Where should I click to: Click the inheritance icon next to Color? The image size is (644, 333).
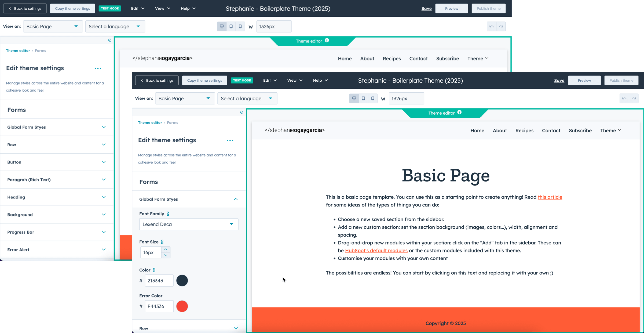pyautogui.click(x=154, y=270)
